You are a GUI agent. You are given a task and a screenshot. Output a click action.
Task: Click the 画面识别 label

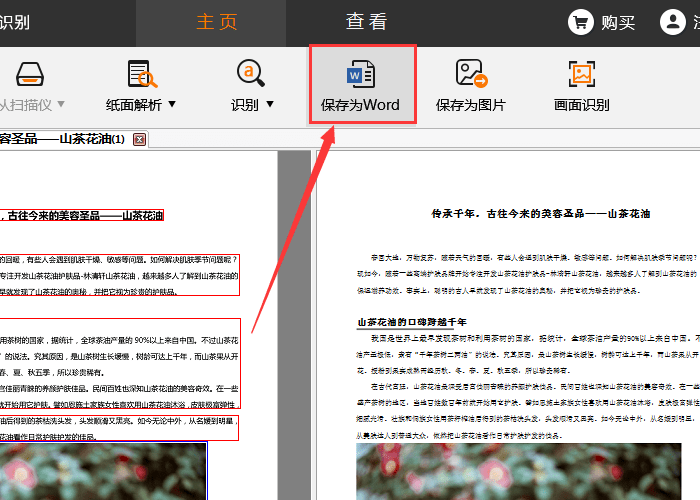click(x=582, y=105)
